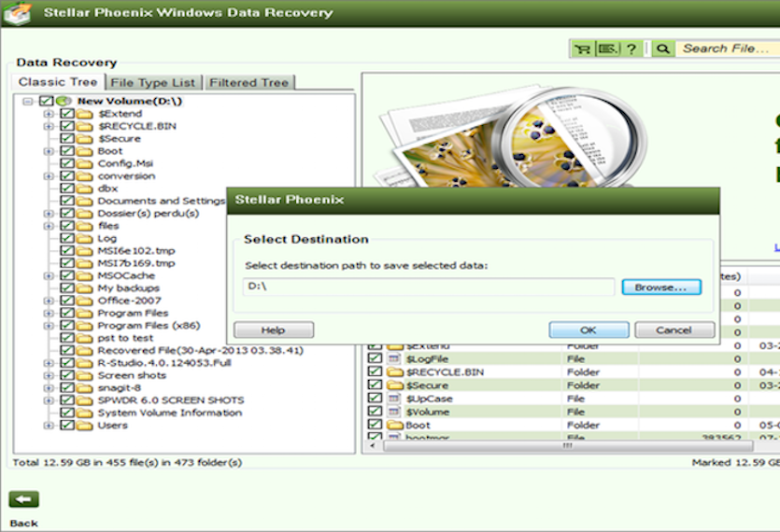Click the $Extend folder icon in tree
The height and width of the screenshot is (532, 780).
coord(85,114)
